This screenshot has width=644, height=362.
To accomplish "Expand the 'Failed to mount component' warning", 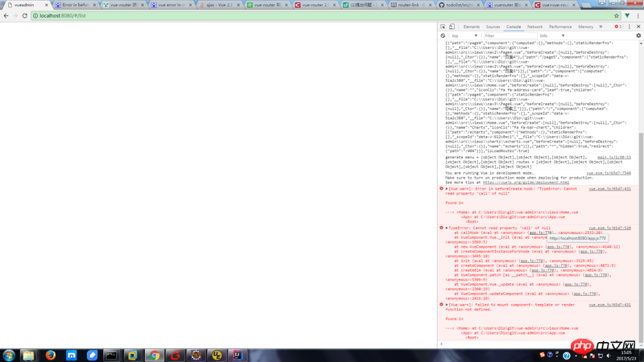I will 447,305.
